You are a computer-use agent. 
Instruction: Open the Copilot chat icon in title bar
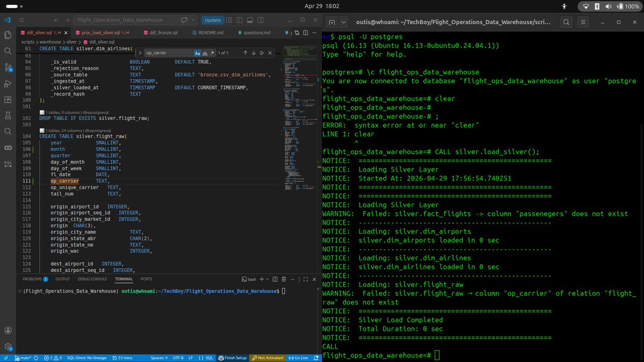[x=184, y=20]
